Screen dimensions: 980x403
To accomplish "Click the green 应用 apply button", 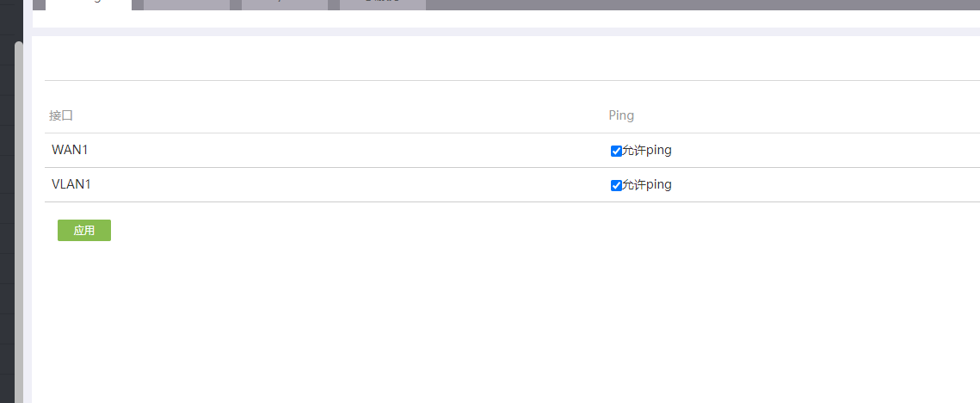I will tap(84, 231).
